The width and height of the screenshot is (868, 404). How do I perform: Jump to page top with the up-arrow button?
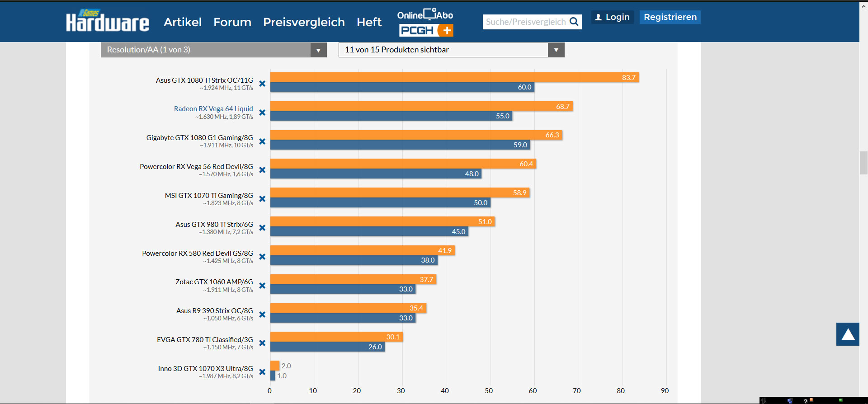click(x=848, y=334)
